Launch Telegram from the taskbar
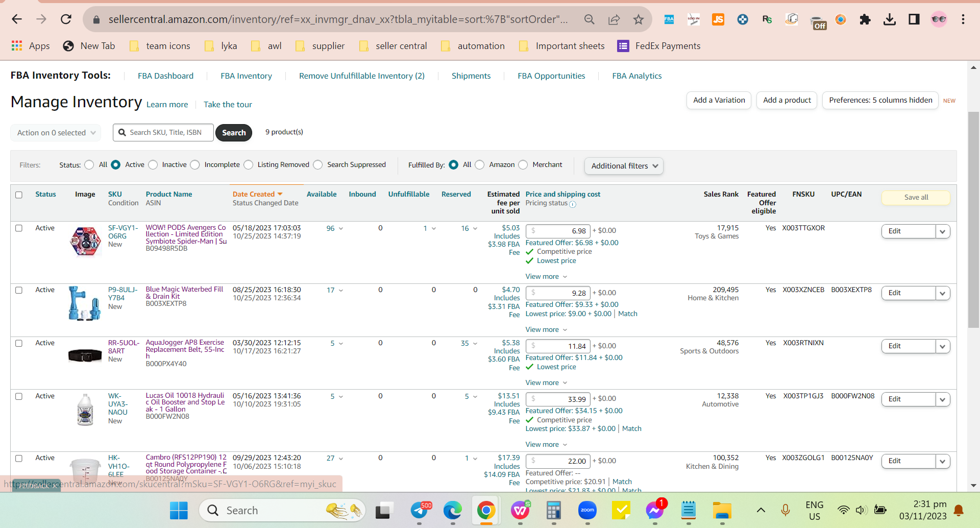This screenshot has width=980, height=528. pos(420,510)
